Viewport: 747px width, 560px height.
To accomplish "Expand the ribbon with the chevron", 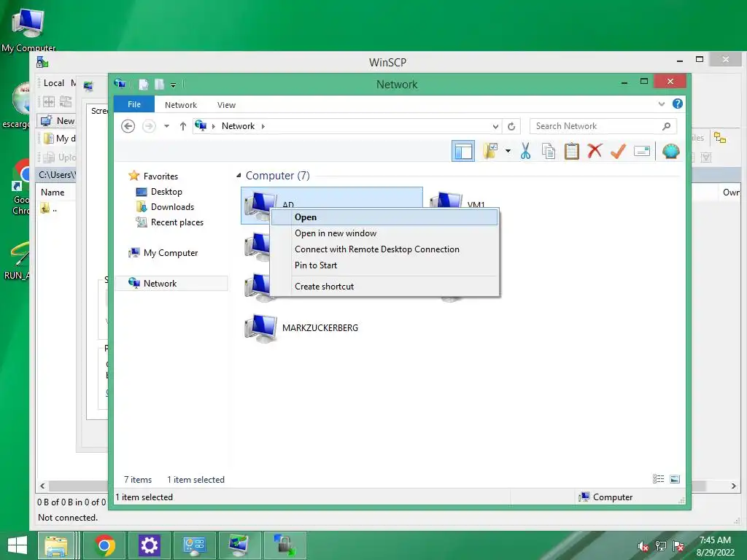I will [661, 104].
